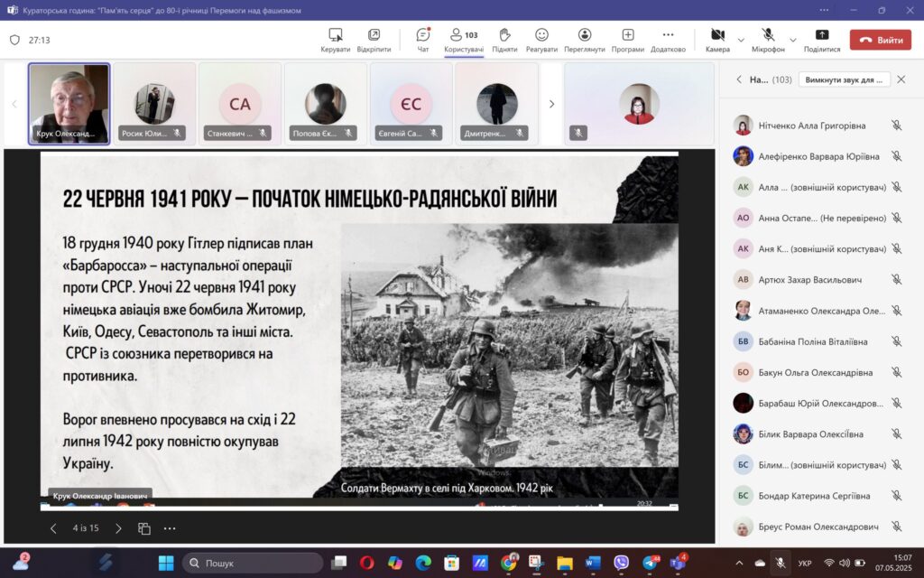
Task: Show next participants with right arrow
Action: [x=551, y=104]
